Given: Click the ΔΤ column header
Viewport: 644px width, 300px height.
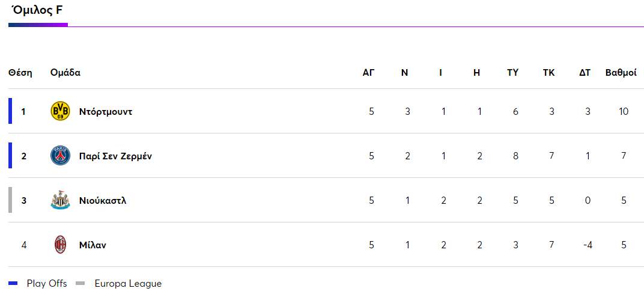Looking at the screenshot, I should click(585, 73).
